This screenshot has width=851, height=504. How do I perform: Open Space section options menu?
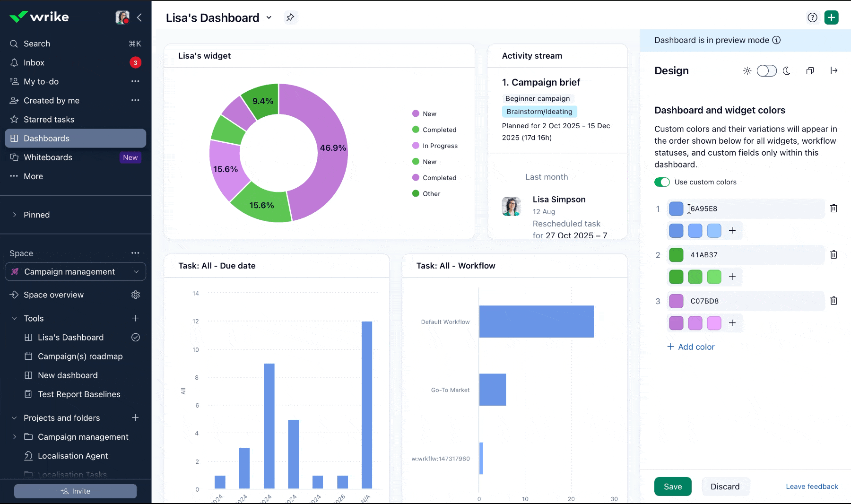[x=135, y=253]
